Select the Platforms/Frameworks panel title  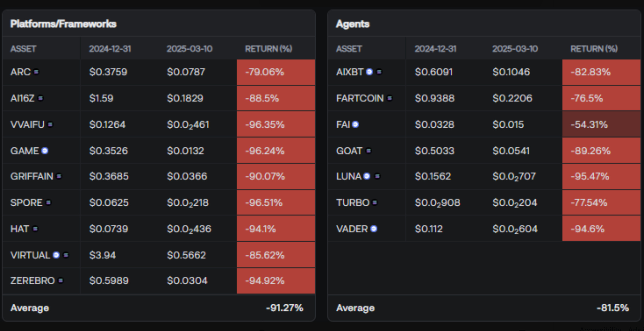click(x=63, y=24)
